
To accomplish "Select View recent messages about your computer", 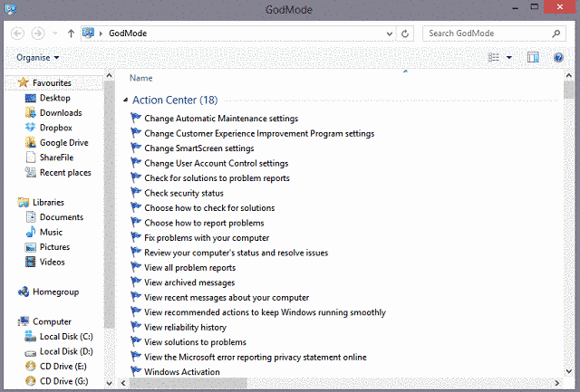I will pos(227,298).
